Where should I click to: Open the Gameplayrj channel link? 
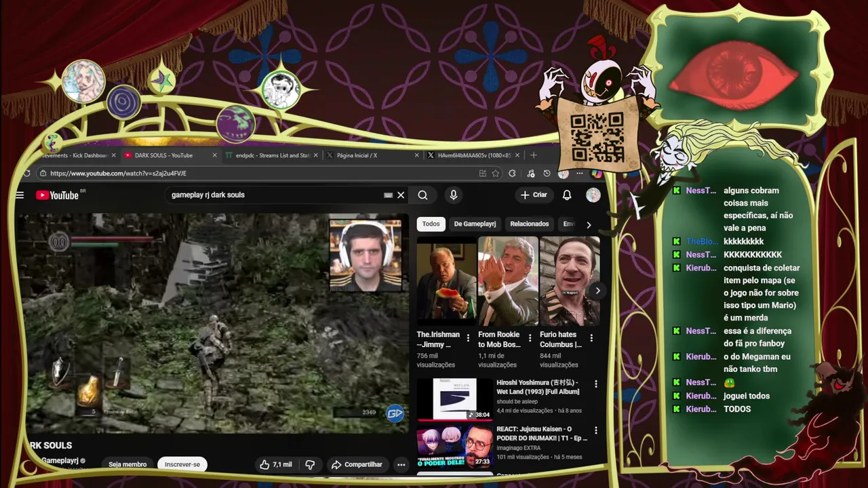coord(60,461)
